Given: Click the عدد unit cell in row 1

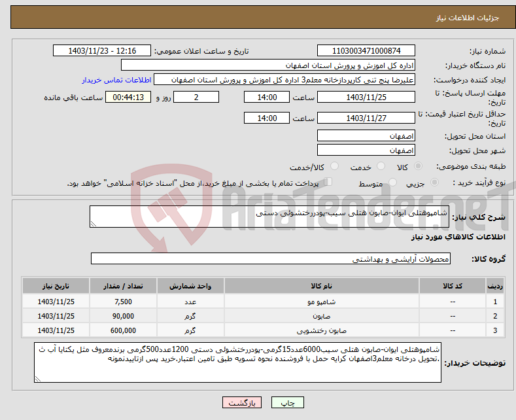Looking at the screenshot, I should pyautogui.click(x=190, y=302).
